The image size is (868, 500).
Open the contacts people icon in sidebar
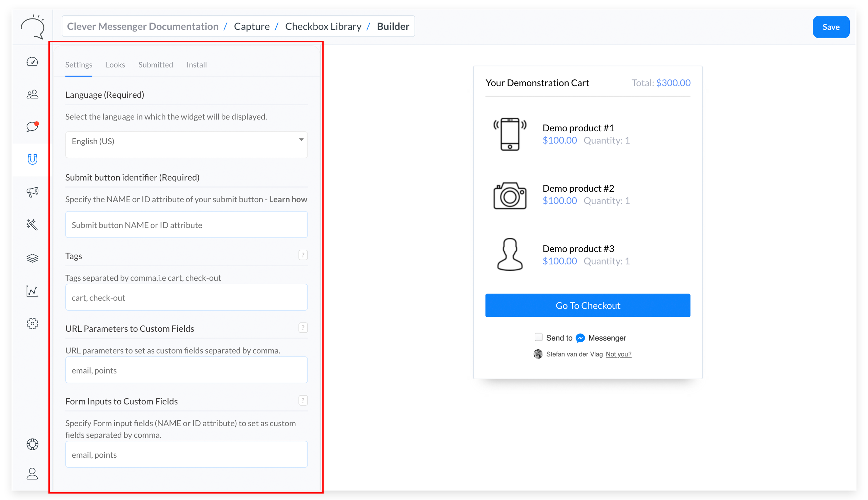click(x=32, y=94)
